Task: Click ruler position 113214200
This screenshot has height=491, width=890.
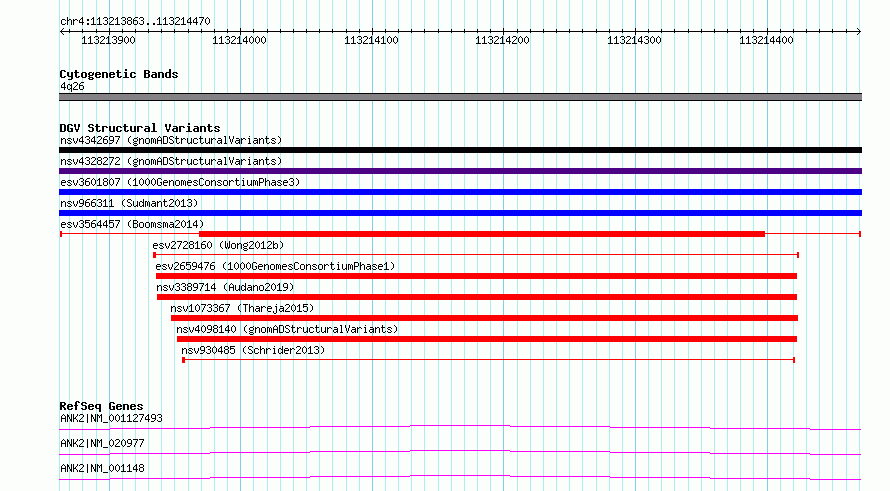Action: coord(502,40)
